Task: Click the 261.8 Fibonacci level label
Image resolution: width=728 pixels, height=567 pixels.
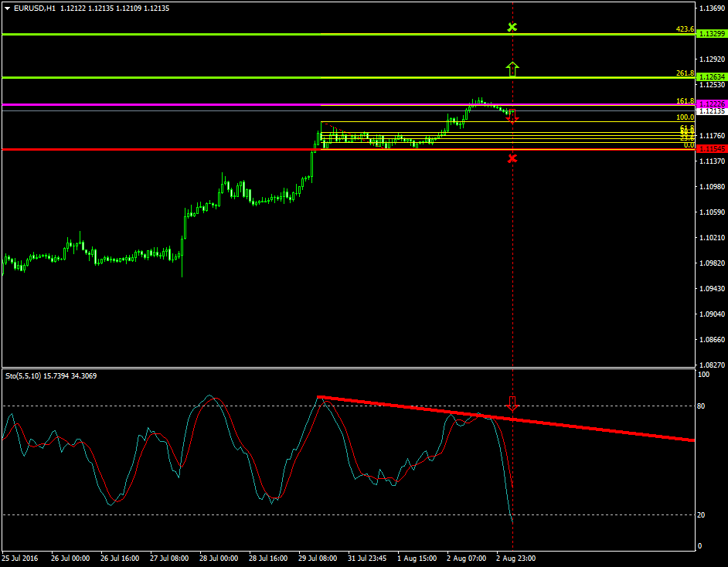Action: [684, 73]
